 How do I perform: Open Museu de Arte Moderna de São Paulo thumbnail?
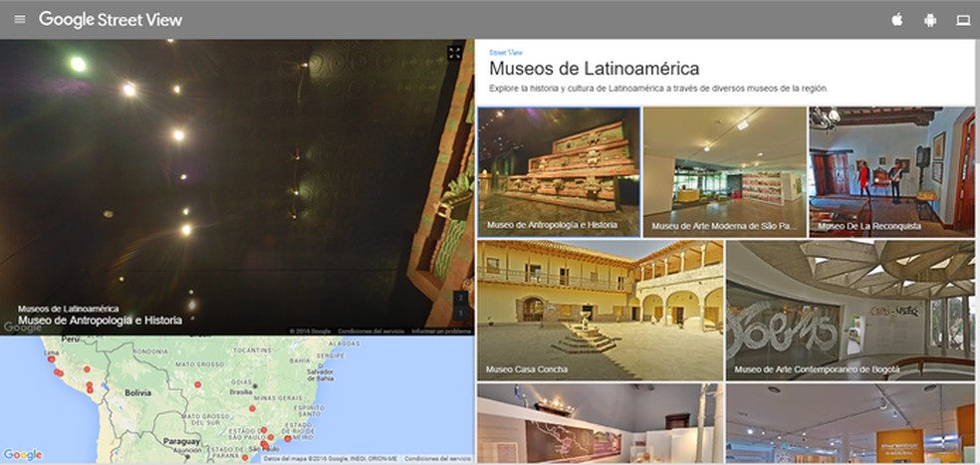pyautogui.click(x=724, y=172)
